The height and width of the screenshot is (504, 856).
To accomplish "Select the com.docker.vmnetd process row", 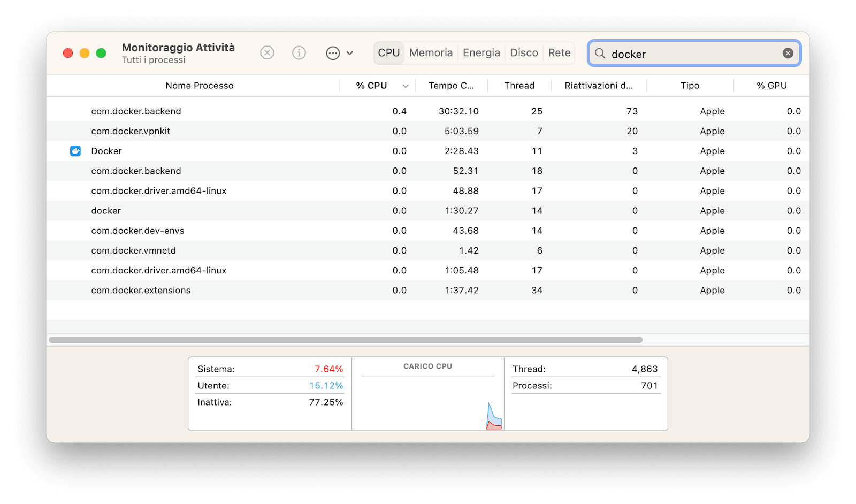I will click(428, 250).
